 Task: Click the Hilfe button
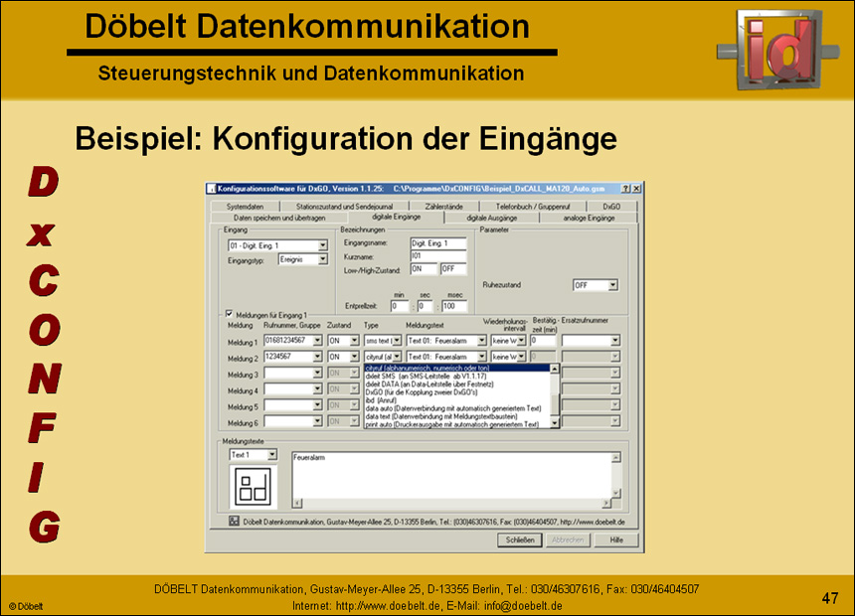(x=617, y=539)
